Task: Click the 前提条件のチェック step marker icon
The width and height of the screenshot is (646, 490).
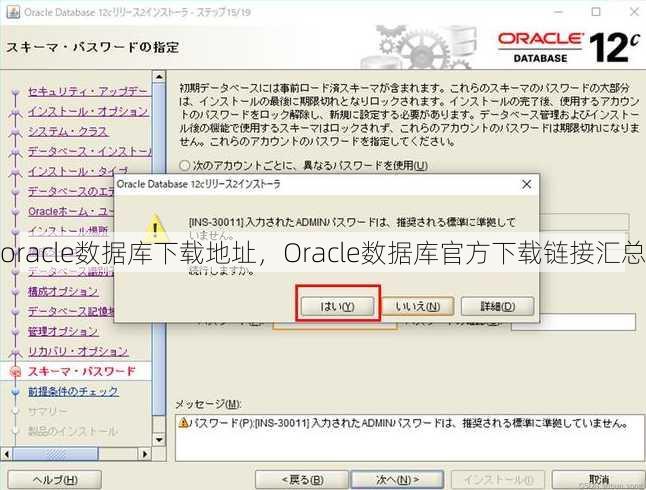Action: click(x=15, y=392)
